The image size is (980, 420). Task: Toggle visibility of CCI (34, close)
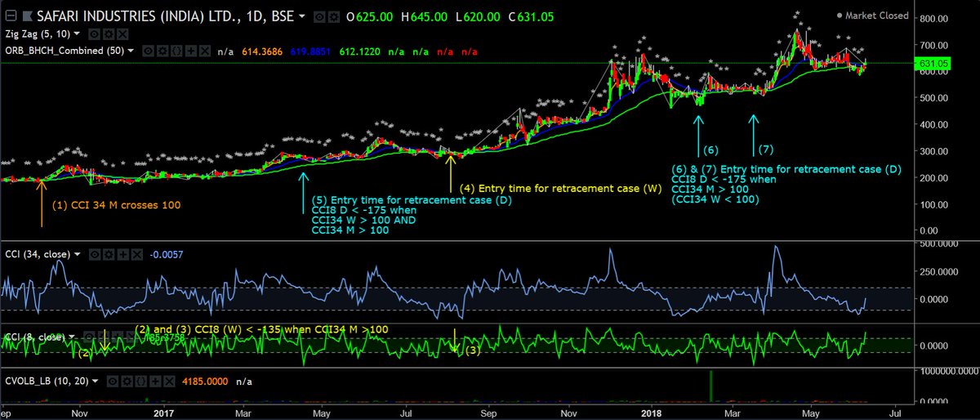(95, 255)
